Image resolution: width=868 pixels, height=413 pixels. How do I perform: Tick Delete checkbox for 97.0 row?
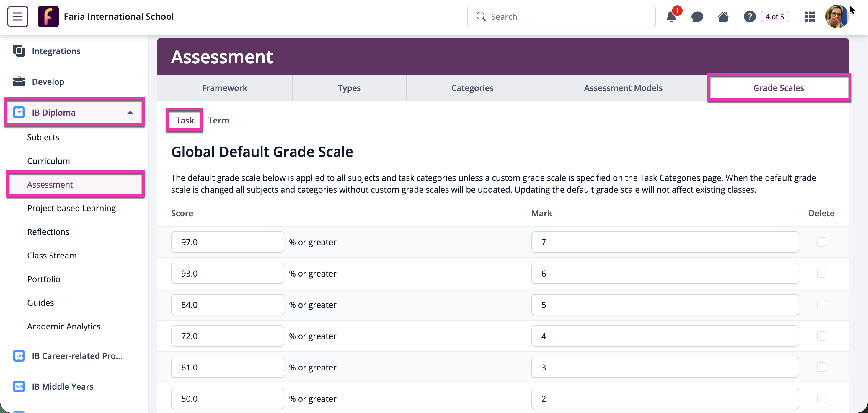point(821,242)
